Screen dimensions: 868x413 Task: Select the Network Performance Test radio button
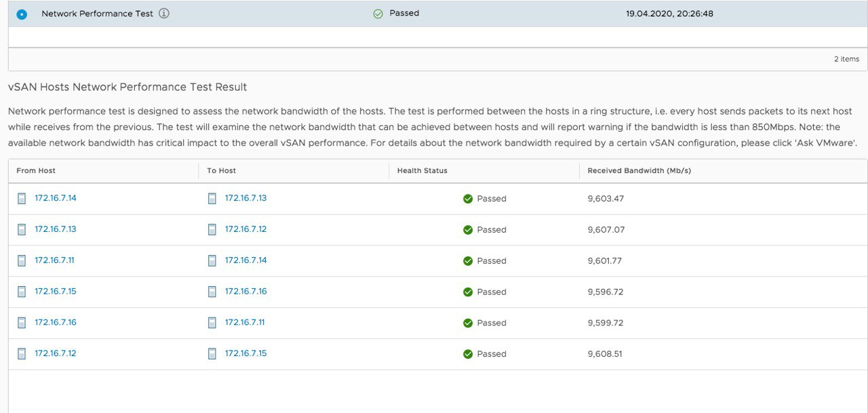coord(22,14)
